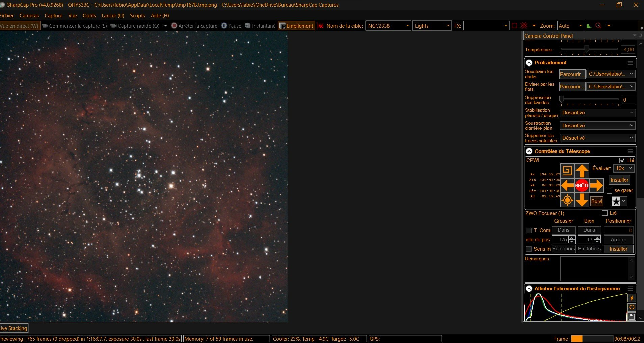
Task: Click the focuser Arrêter button
Action: pyautogui.click(x=618, y=240)
